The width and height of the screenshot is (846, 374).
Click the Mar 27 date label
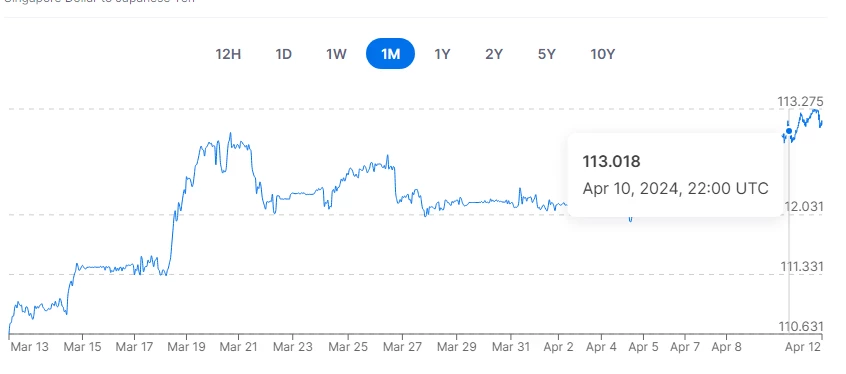click(402, 346)
